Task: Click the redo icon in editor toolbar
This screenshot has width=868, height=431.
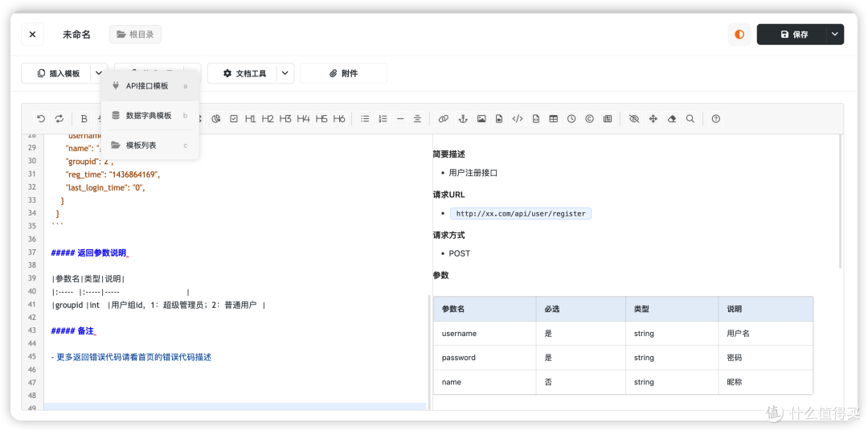Action: (x=59, y=118)
